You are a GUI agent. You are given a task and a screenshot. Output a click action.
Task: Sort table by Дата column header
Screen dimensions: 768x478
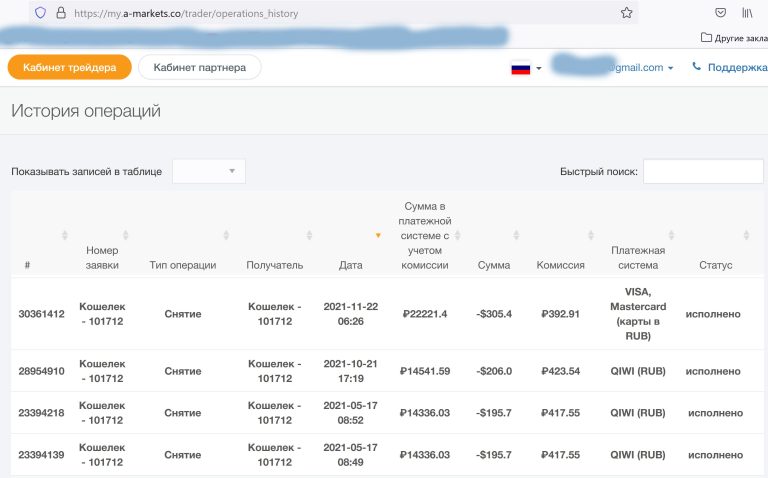click(x=351, y=265)
